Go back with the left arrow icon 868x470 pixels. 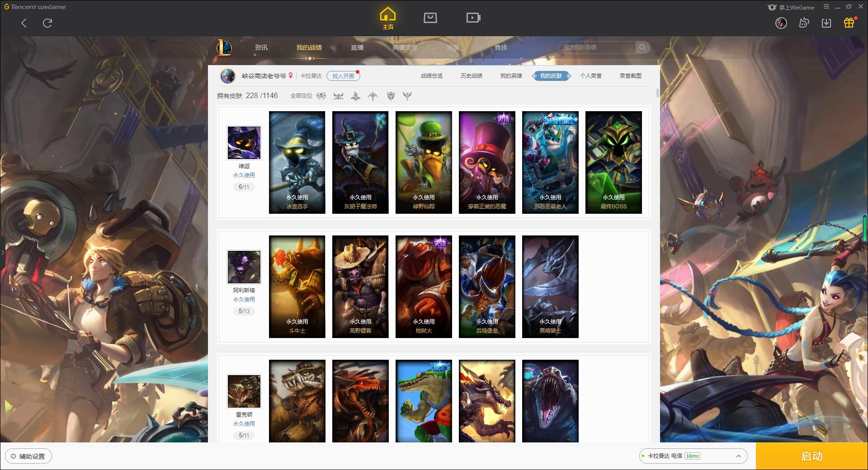click(24, 23)
